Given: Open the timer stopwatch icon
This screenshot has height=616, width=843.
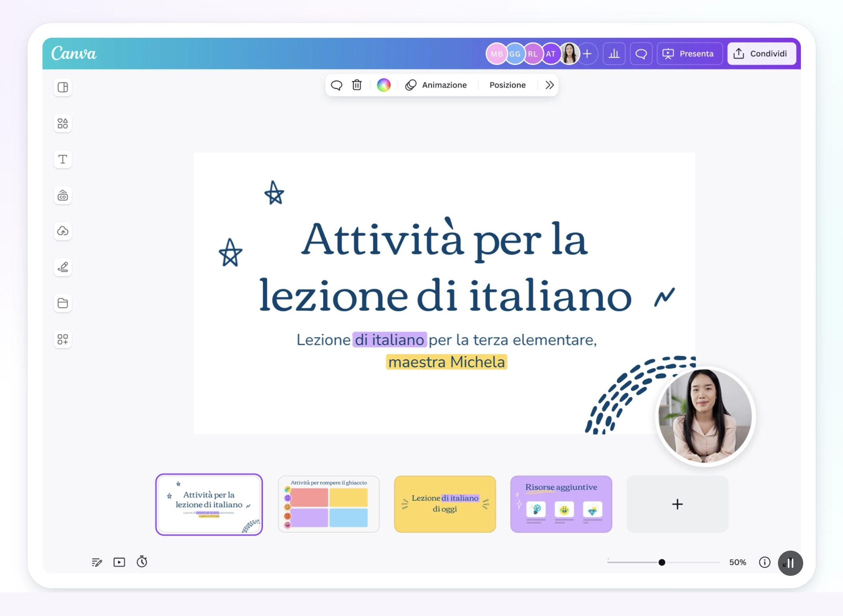Looking at the screenshot, I should point(142,562).
